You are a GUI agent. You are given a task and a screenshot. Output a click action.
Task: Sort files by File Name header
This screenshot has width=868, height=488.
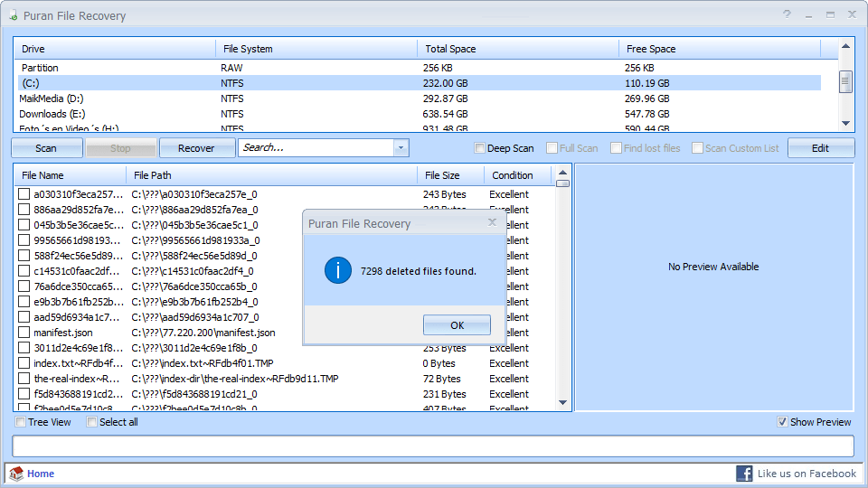pyautogui.click(x=71, y=175)
